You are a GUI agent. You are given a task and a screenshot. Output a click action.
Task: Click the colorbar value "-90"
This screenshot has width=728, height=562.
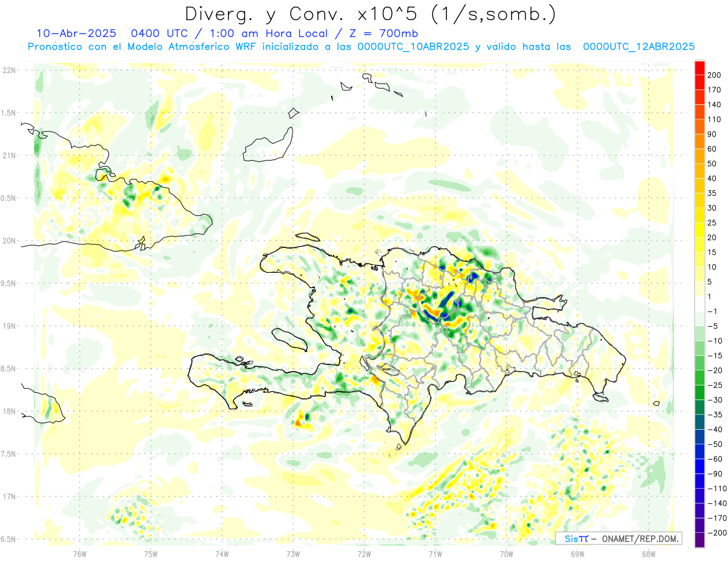(715, 474)
